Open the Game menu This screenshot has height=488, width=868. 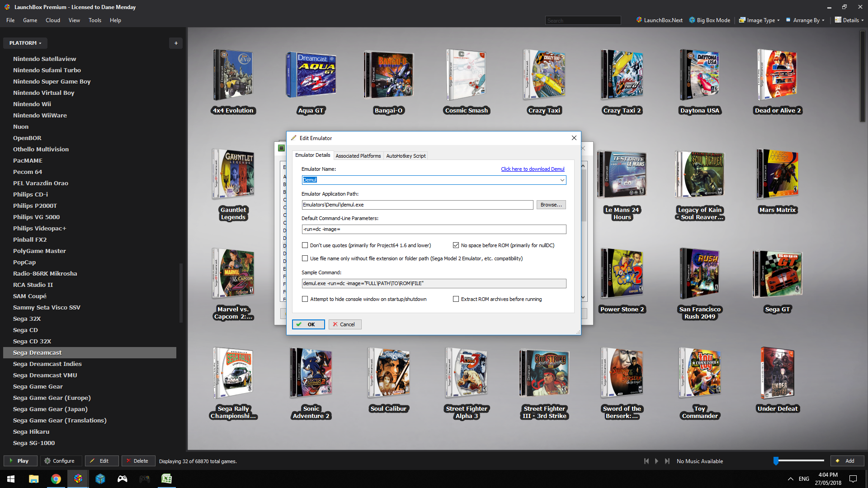[30, 20]
